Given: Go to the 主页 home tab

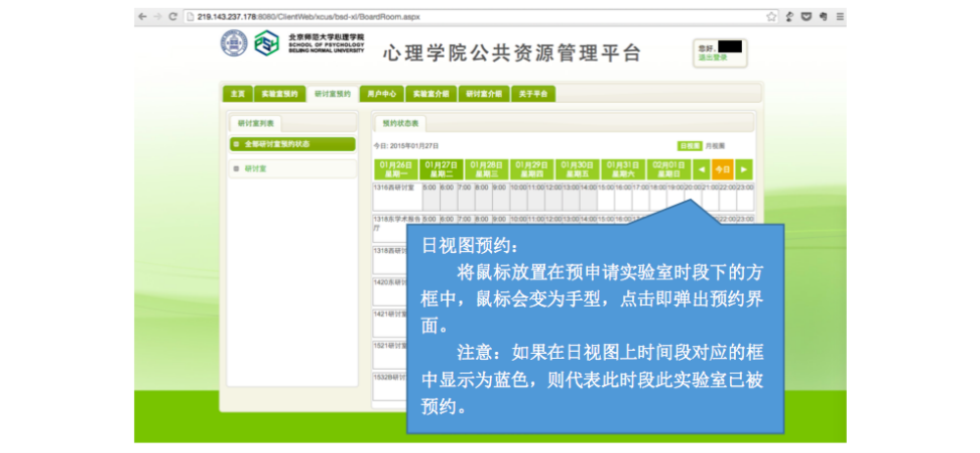Looking at the screenshot, I should pos(237,94).
